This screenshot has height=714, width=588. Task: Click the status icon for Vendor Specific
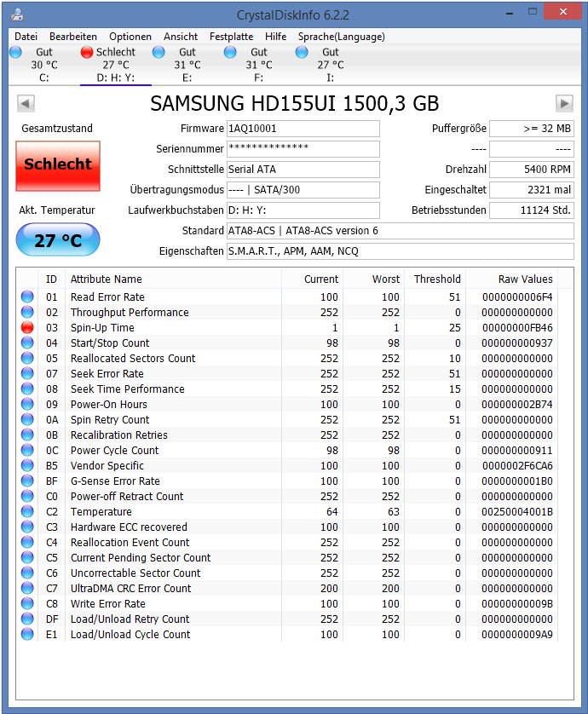[x=27, y=465]
